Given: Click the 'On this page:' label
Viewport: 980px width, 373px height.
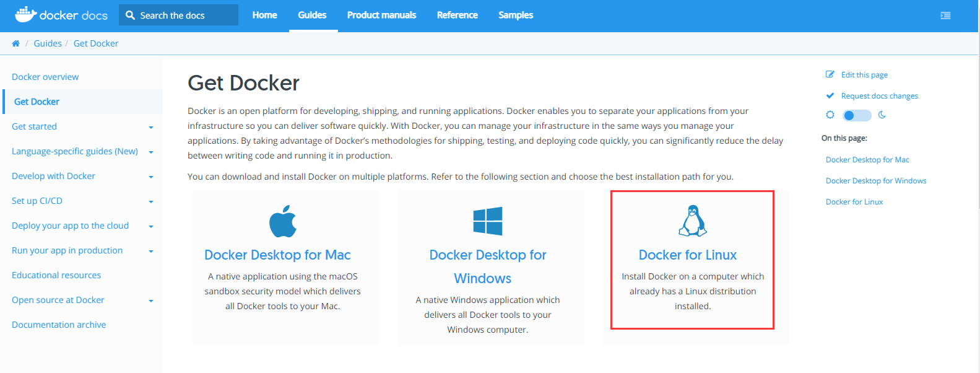Looking at the screenshot, I should pyautogui.click(x=844, y=138).
